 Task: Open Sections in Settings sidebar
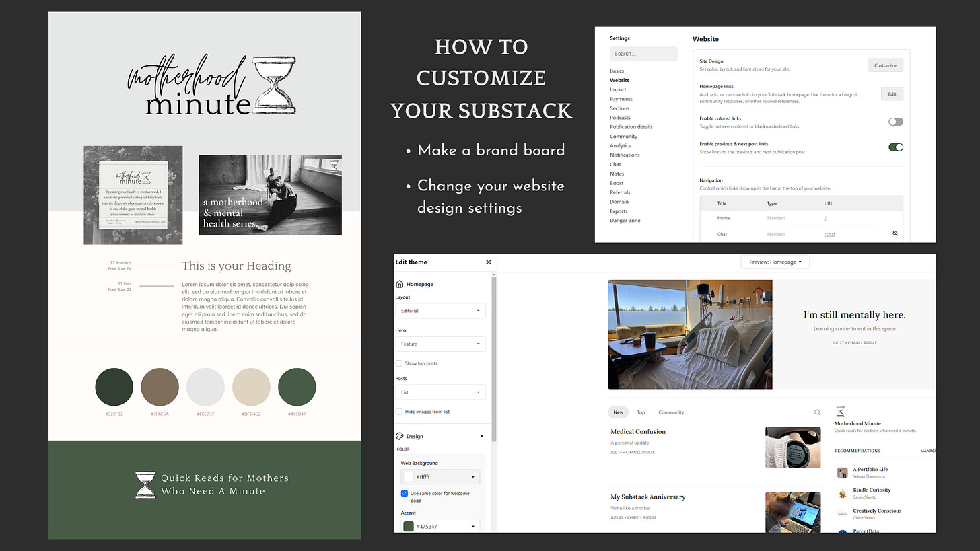pyautogui.click(x=620, y=108)
